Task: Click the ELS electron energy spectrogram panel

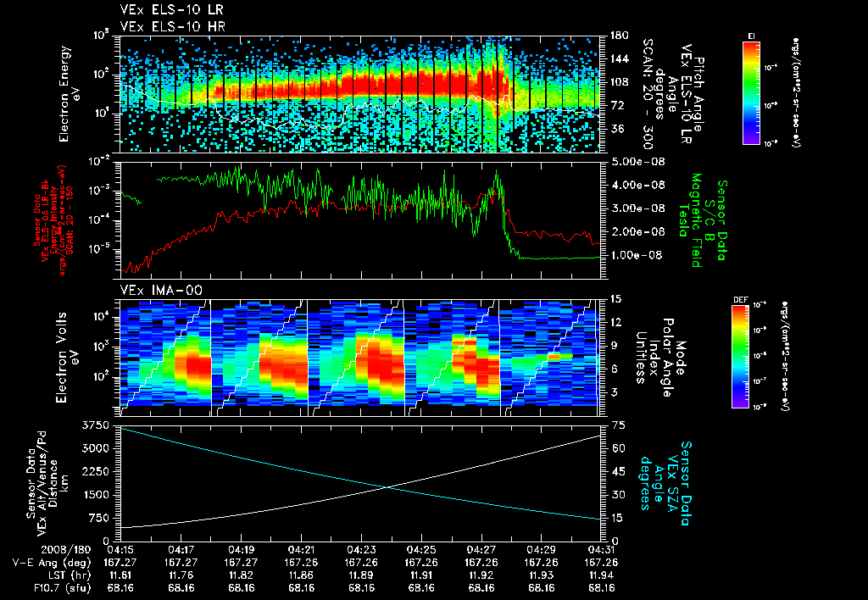Action: [360, 94]
